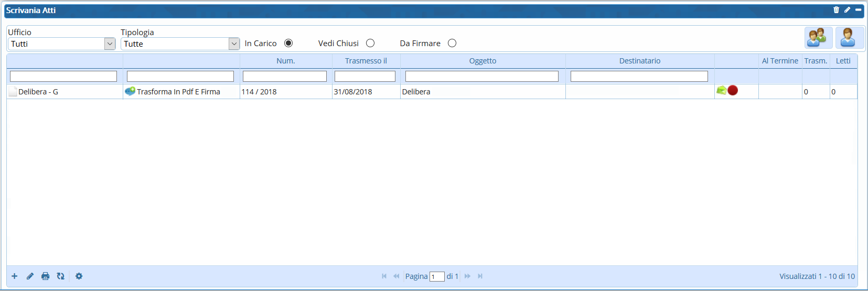868x291 pixels.
Task: Click the single user icon button
Action: [849, 38]
